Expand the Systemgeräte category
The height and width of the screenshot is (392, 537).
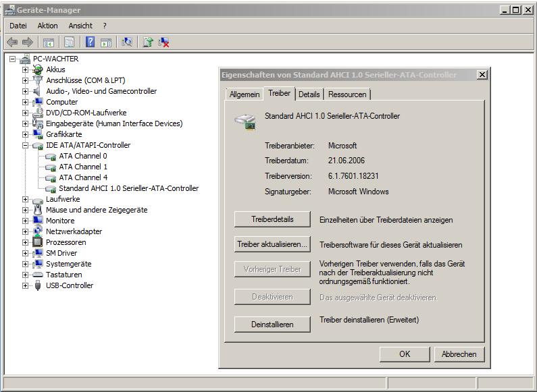coord(25,264)
